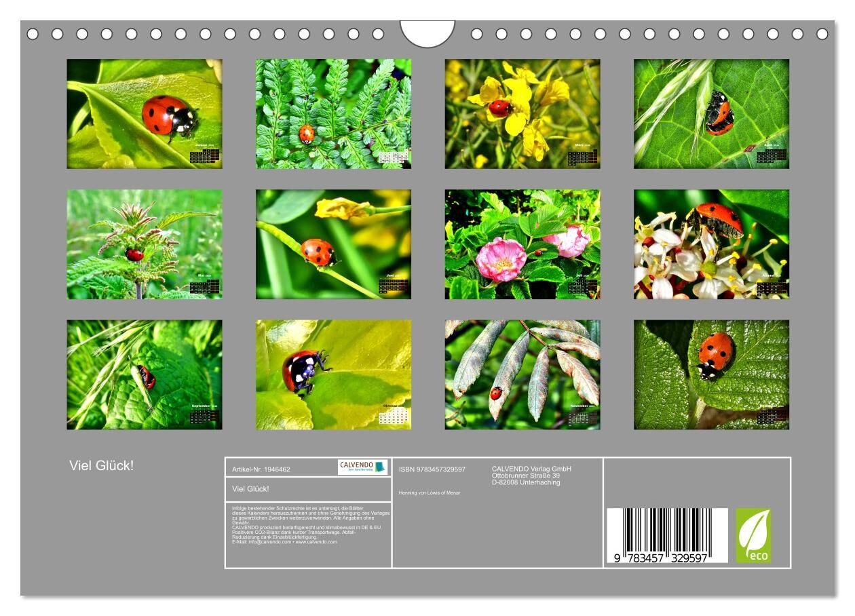Click the Artikel-Nr. 1946462 text
Screen dimensions: 855x616
click(x=261, y=469)
